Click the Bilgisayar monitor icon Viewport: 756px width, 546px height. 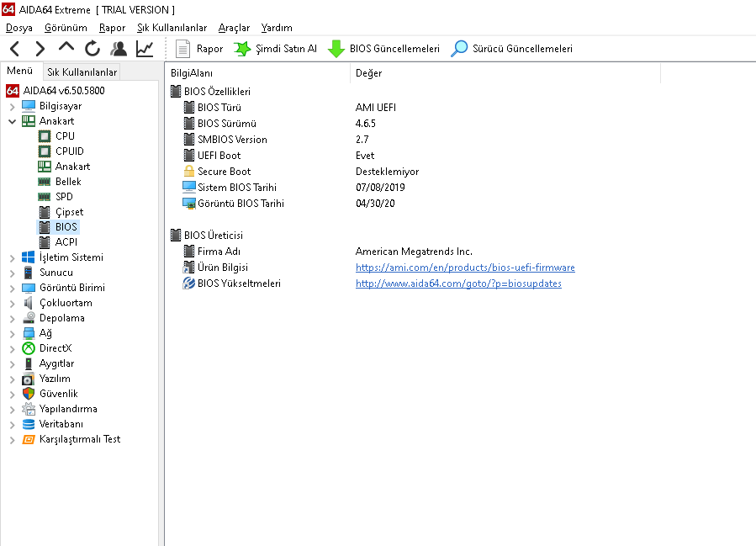coord(29,106)
